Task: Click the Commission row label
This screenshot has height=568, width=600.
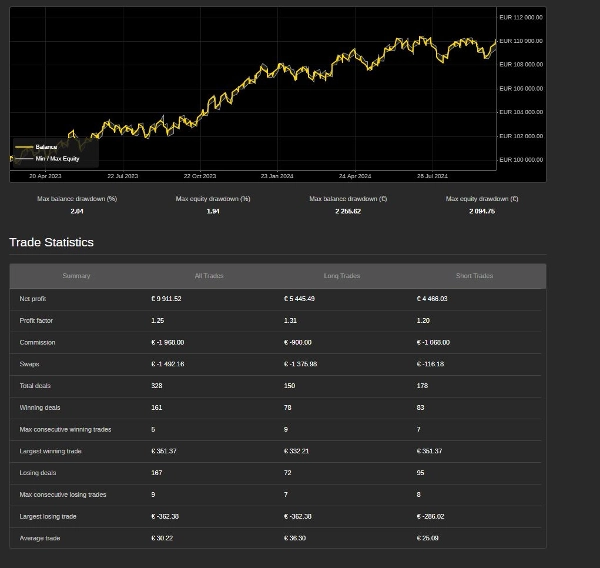Action: 37,343
